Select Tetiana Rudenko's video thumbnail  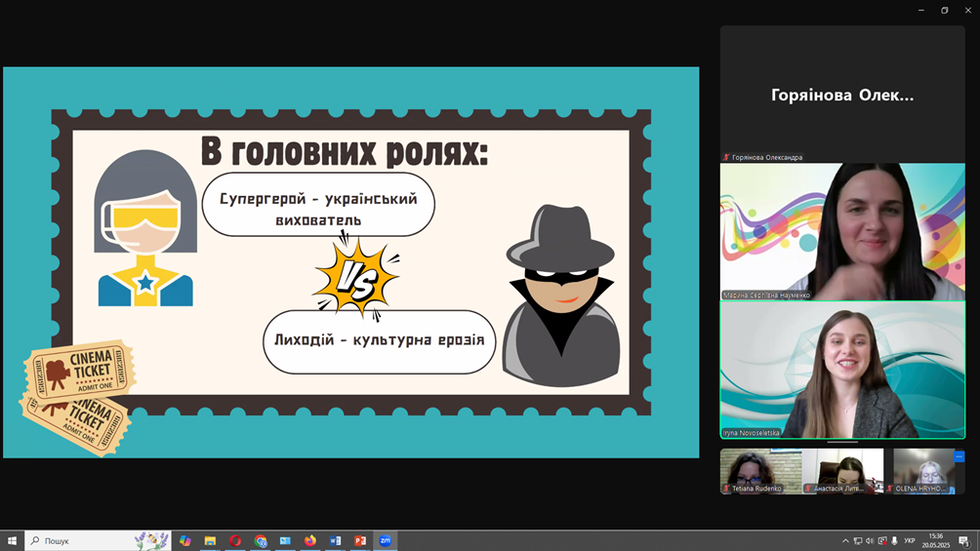(x=760, y=470)
